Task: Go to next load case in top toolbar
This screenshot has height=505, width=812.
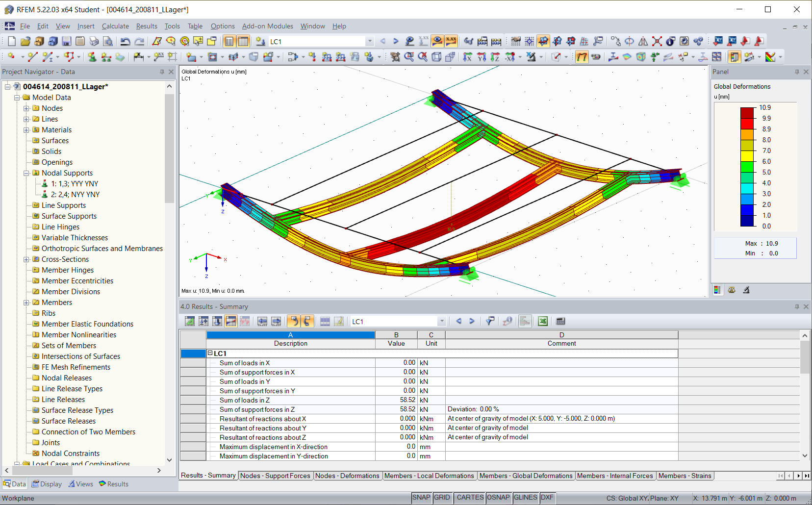Action: (x=396, y=41)
